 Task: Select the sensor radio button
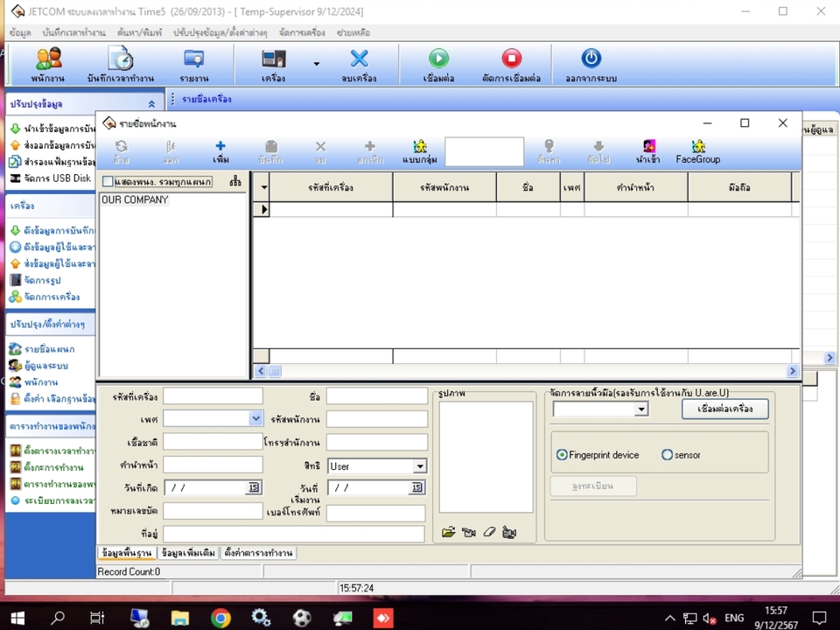tap(667, 455)
